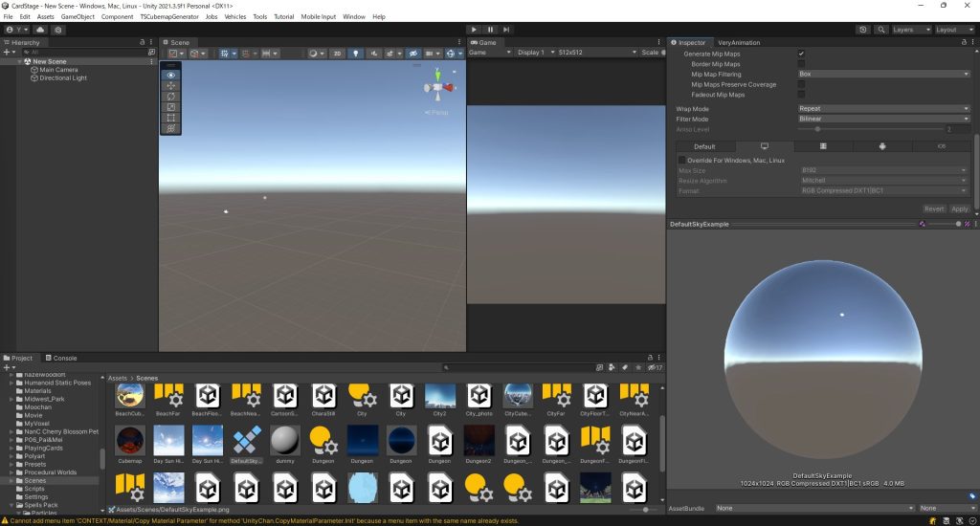Open the Package Manager cube icon in toolbar
The width and height of the screenshot is (980, 526).
58,30
